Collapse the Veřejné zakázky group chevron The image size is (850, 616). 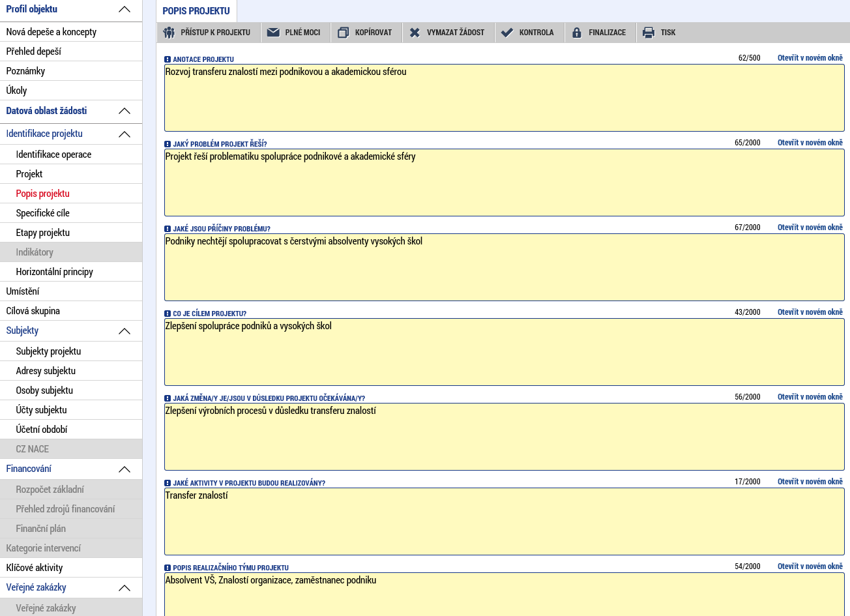[125, 588]
